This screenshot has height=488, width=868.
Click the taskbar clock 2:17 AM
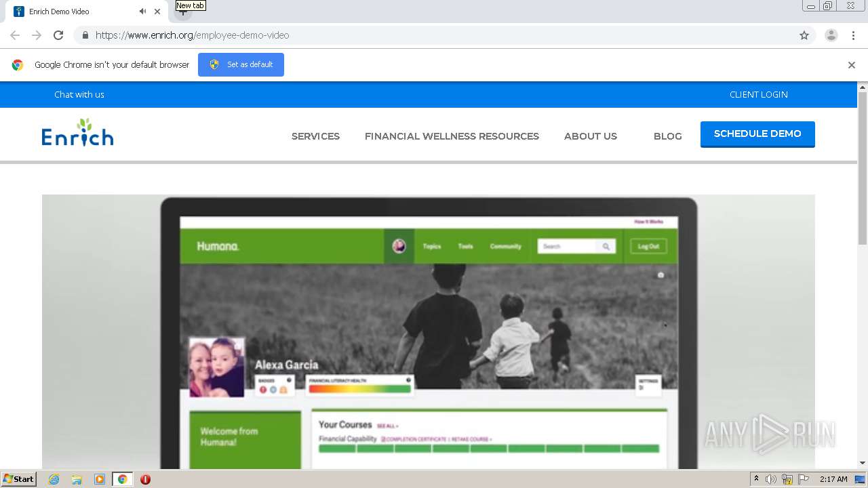833,479
